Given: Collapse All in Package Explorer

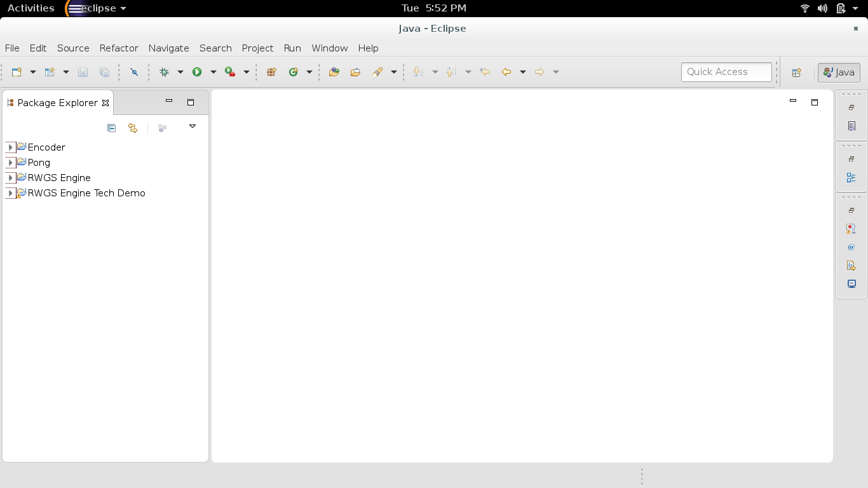Looking at the screenshot, I should [112, 128].
